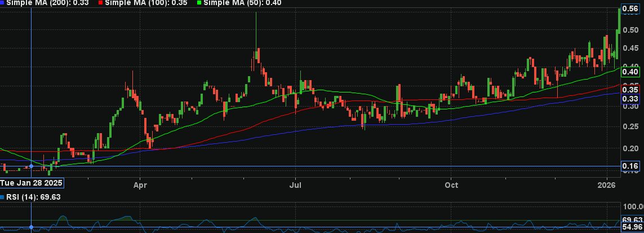The width and height of the screenshot is (644, 233).
Task: Click the RSI (14): 69.63 indicator label
Action: tap(33, 197)
